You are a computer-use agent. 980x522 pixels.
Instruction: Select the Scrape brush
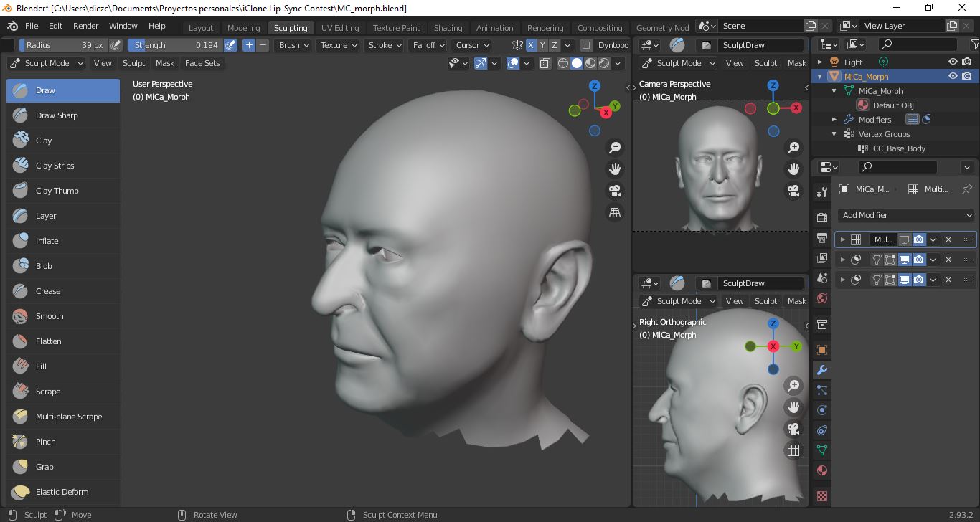[x=63, y=391]
